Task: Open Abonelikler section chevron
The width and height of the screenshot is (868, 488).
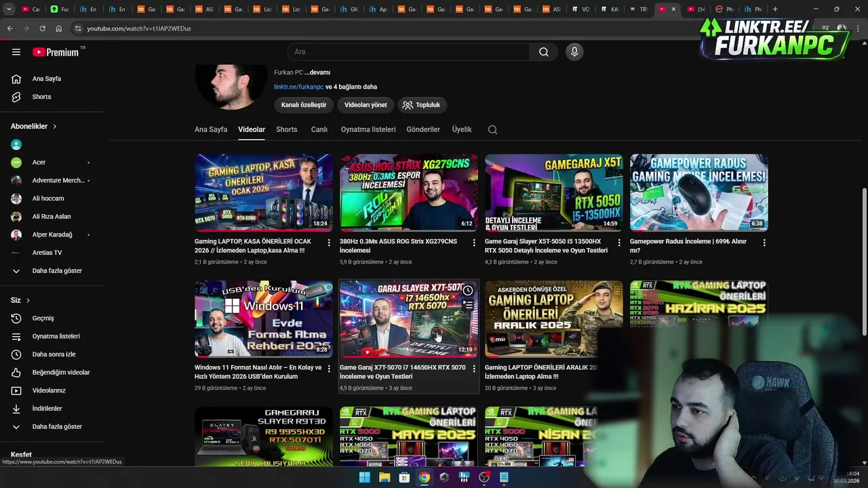Action: pyautogui.click(x=55, y=127)
